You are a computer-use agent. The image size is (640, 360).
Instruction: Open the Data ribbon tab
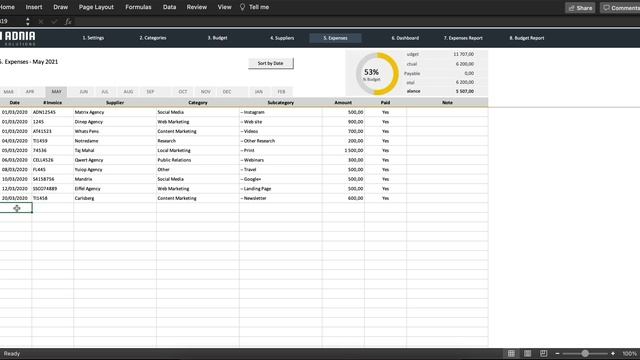point(169,7)
